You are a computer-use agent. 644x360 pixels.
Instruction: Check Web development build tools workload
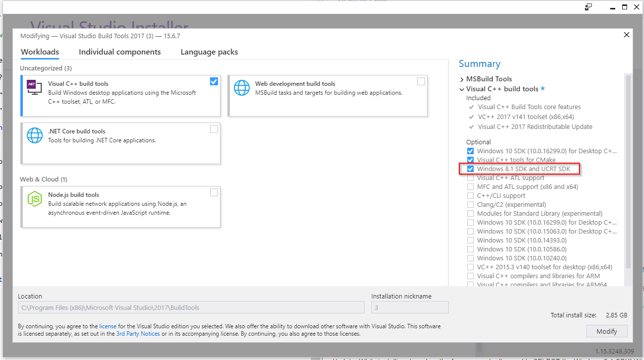421,81
